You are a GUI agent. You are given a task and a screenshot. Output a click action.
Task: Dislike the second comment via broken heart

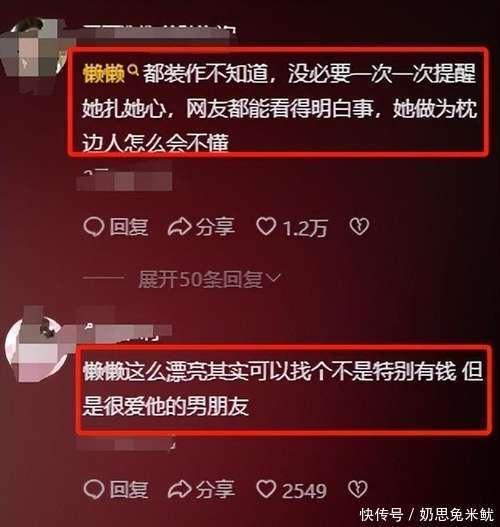coord(358,489)
